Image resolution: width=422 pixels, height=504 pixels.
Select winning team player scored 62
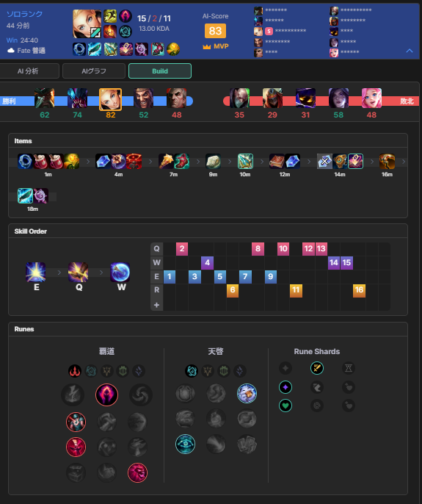pos(44,98)
